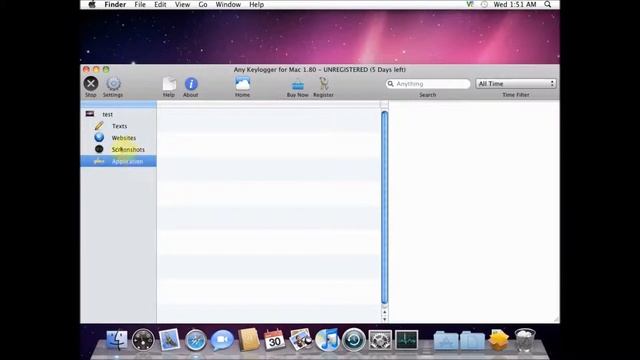
Task: Select Texts in the sidebar
Action: tap(119, 126)
